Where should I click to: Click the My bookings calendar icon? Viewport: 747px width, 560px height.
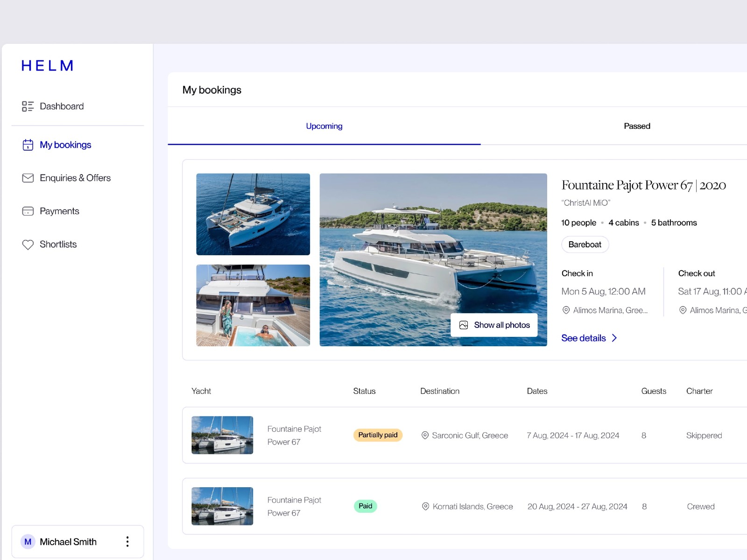(x=28, y=145)
